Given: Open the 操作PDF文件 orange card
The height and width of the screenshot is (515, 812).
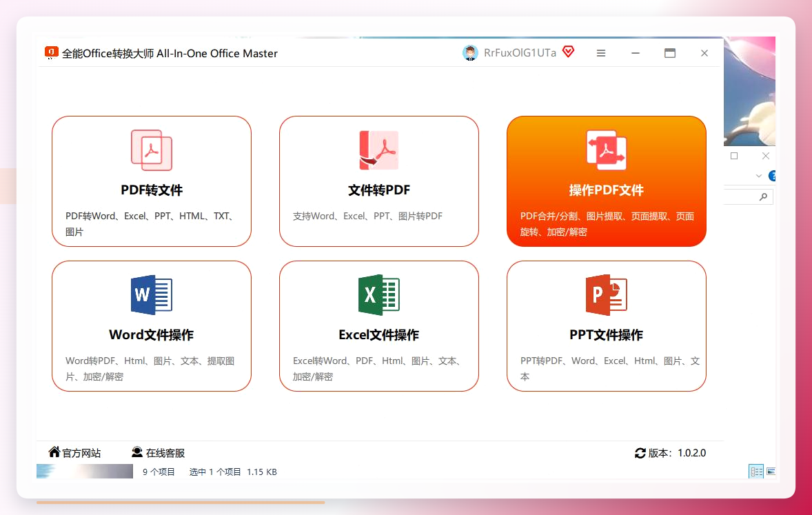Looking at the screenshot, I should (607, 181).
